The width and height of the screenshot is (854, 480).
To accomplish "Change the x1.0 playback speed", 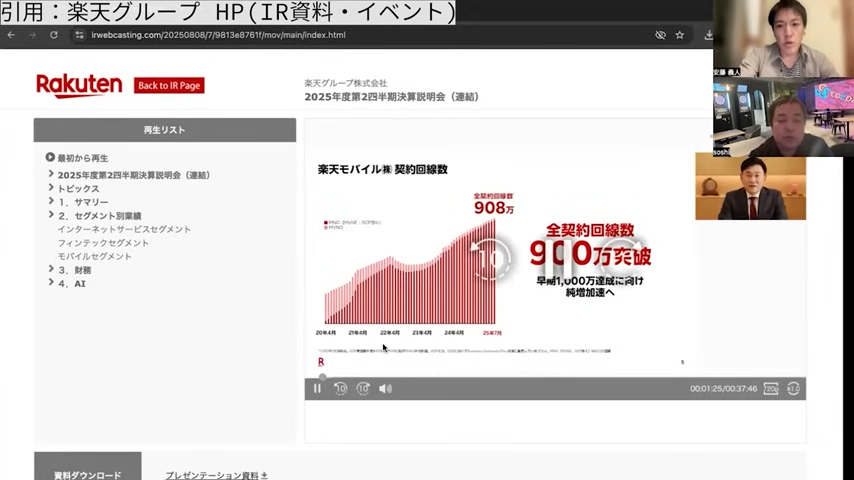I will pos(794,388).
